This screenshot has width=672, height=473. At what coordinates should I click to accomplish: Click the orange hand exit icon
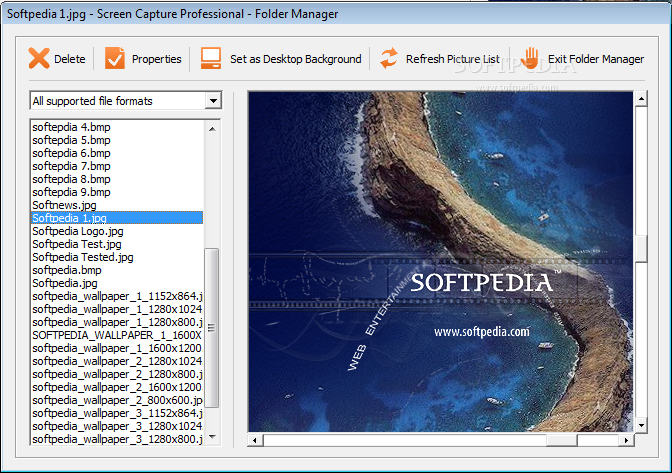530,58
